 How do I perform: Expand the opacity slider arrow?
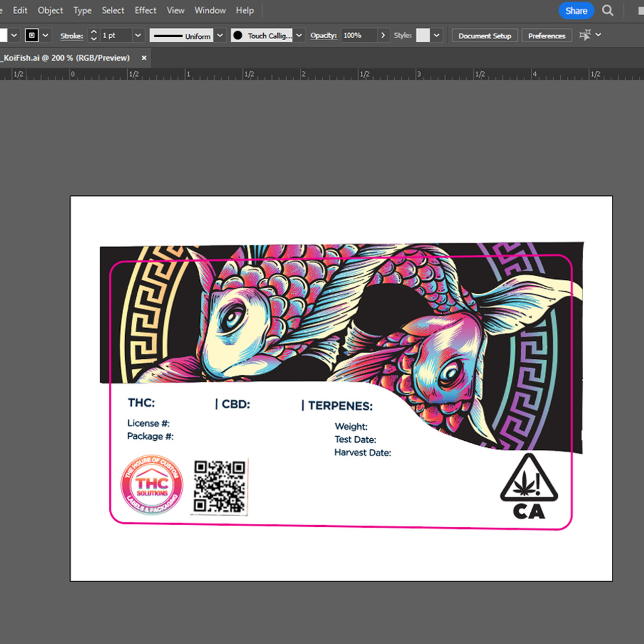click(383, 35)
